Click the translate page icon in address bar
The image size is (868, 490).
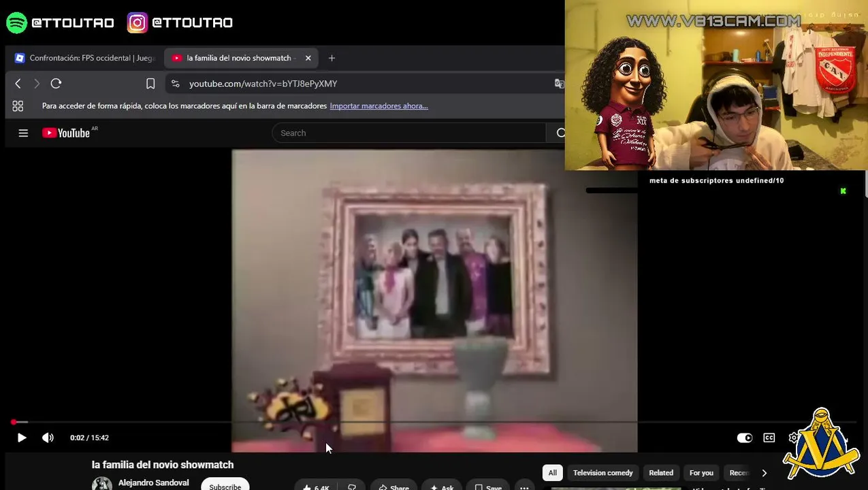(x=559, y=84)
